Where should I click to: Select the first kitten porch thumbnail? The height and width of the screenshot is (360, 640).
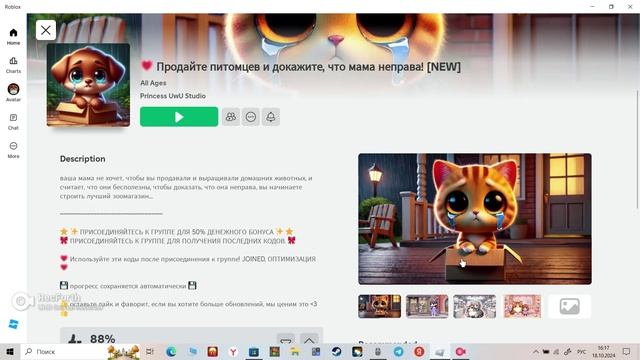(379, 306)
